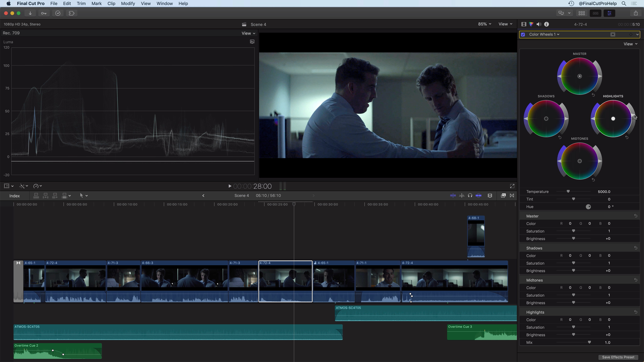Open the Modify menu
The height and width of the screenshot is (362, 644).
pos(128,3)
